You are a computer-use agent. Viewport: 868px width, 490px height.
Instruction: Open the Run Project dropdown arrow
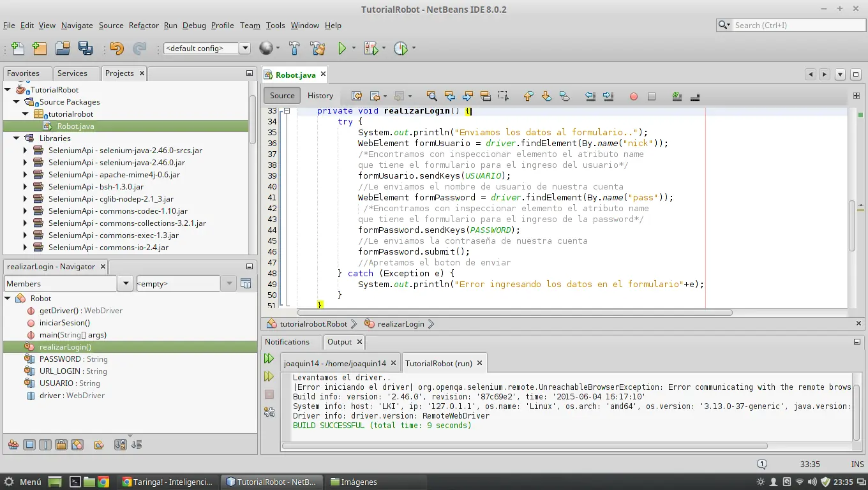click(353, 48)
